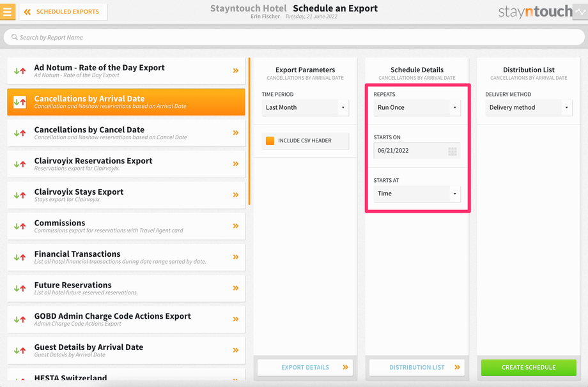Go back to Scheduled Exports
This screenshot has height=387, width=588.
[63, 12]
